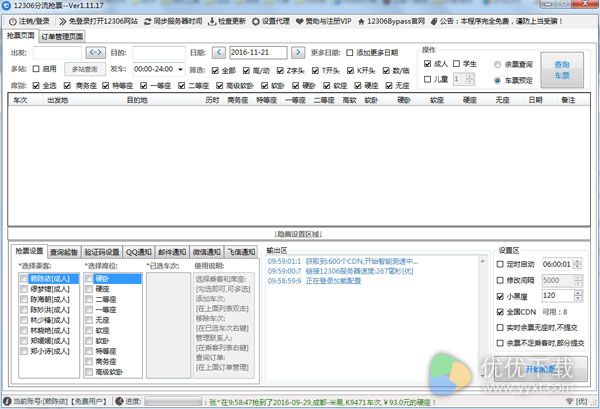Check 二等座 in seat list
Viewport: 600px width, 409px height.
tap(89, 299)
